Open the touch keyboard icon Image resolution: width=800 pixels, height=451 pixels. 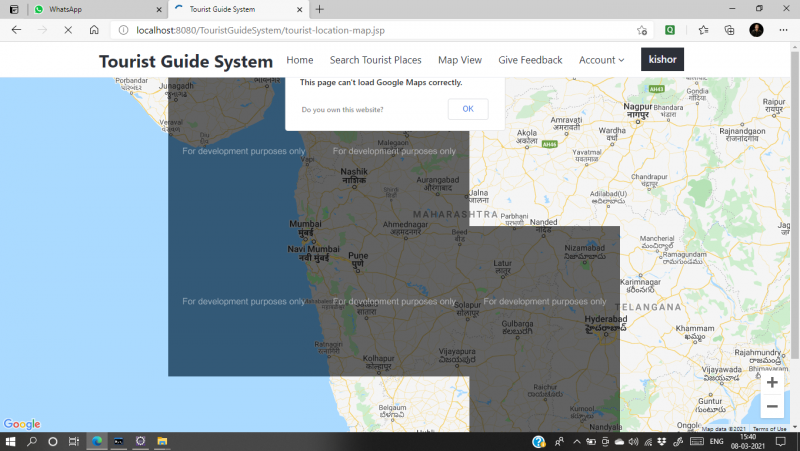pos(697,442)
